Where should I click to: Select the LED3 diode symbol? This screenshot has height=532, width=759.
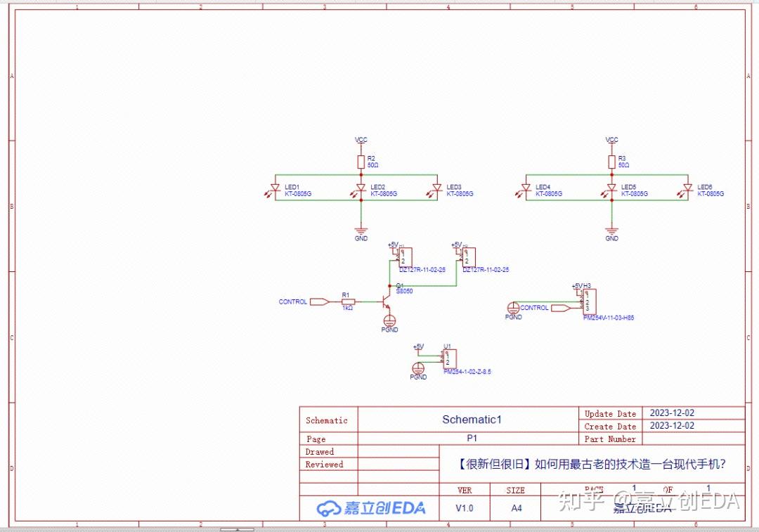pos(436,189)
